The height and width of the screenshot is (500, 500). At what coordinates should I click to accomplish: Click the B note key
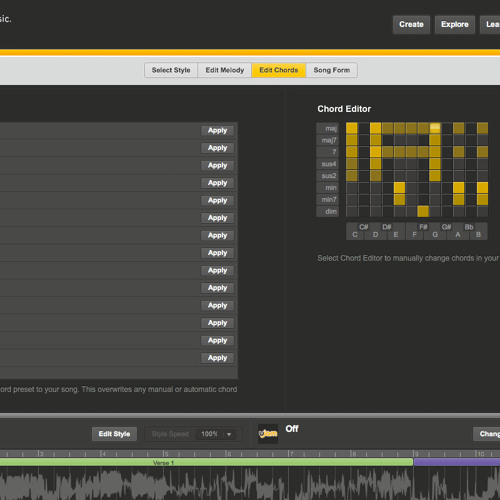[479, 235]
